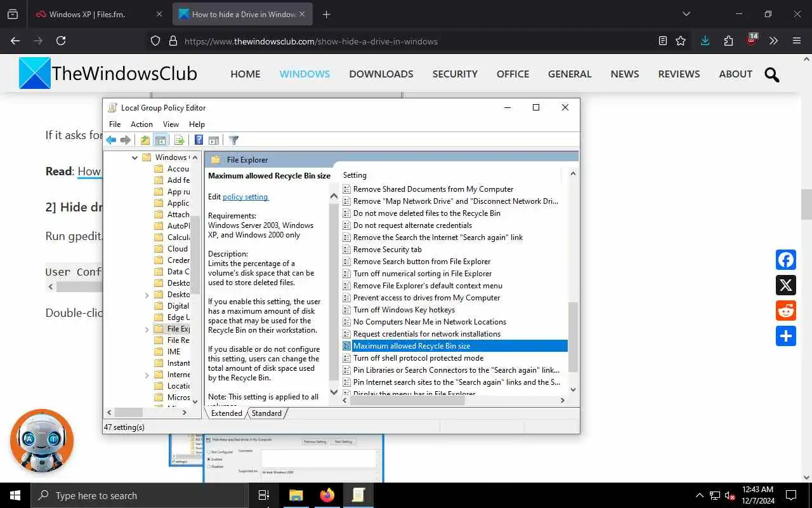Open the DOWNLOADS nav link on the website
812x508 pixels.
tap(381, 74)
